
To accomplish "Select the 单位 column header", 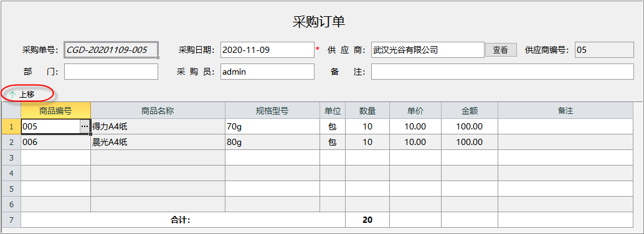I will (333, 110).
